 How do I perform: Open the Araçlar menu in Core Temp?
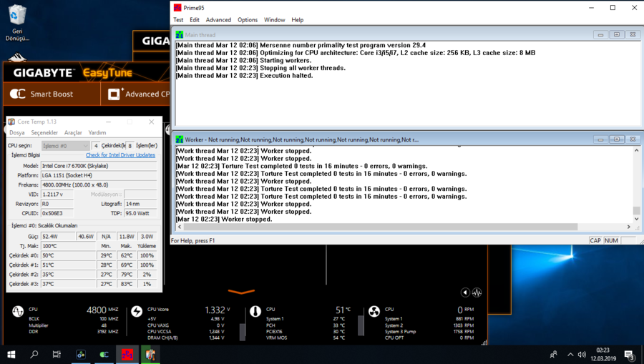(73, 132)
